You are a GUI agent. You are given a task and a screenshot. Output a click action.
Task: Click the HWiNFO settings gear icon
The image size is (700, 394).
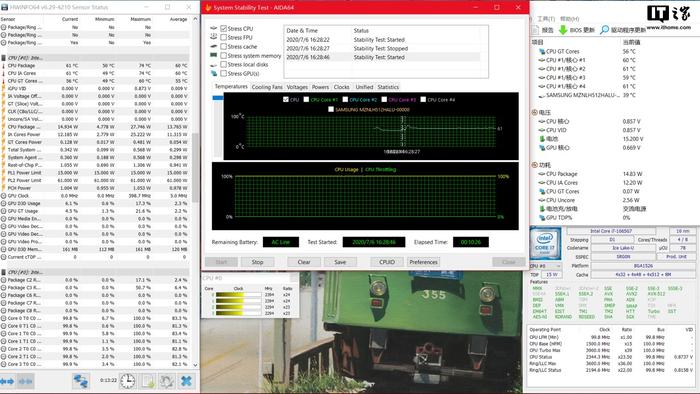click(167, 381)
